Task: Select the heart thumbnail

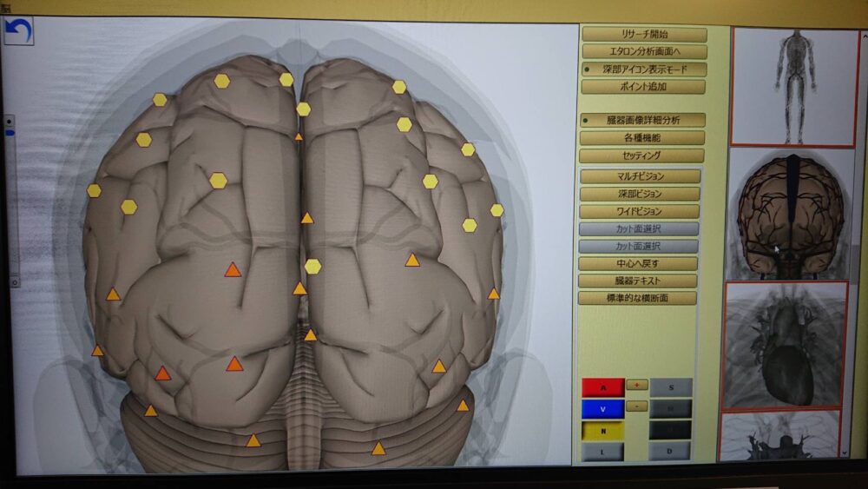Action: (786, 346)
